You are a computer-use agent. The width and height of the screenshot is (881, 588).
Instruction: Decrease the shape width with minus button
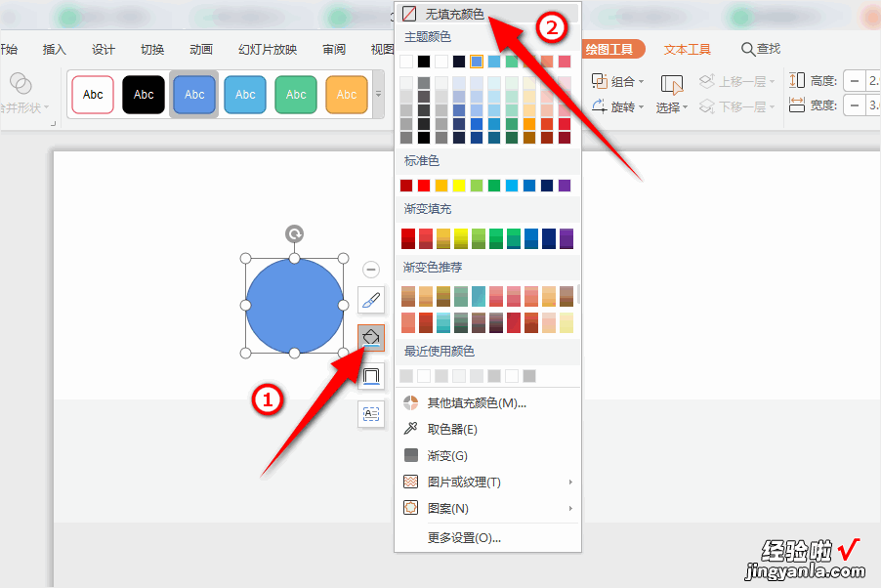pos(854,105)
